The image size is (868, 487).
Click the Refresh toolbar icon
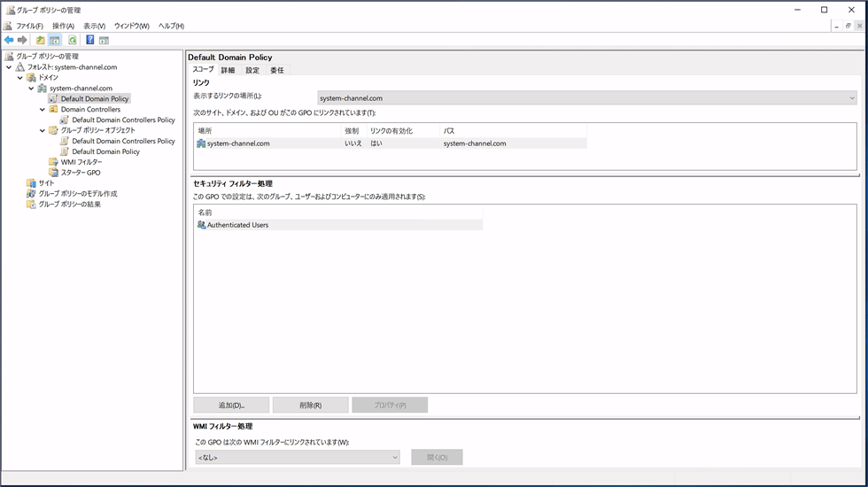[73, 40]
